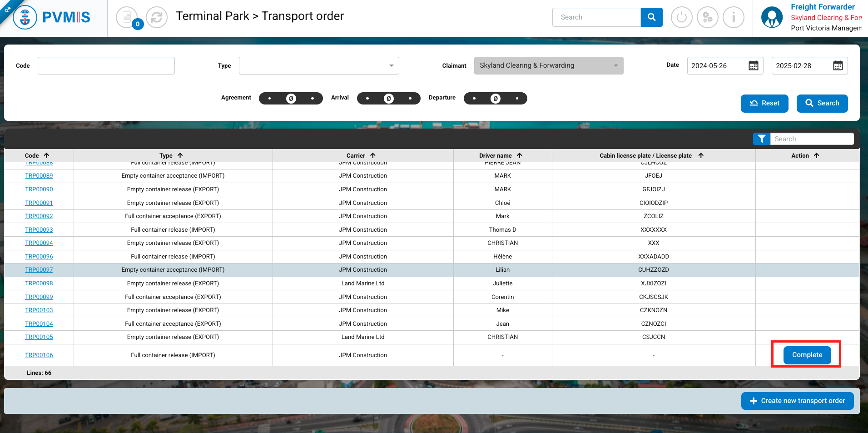Viewport: 868px width, 433px height.
Task: Toggle the Agreement tri-state switch
Action: pos(291,99)
